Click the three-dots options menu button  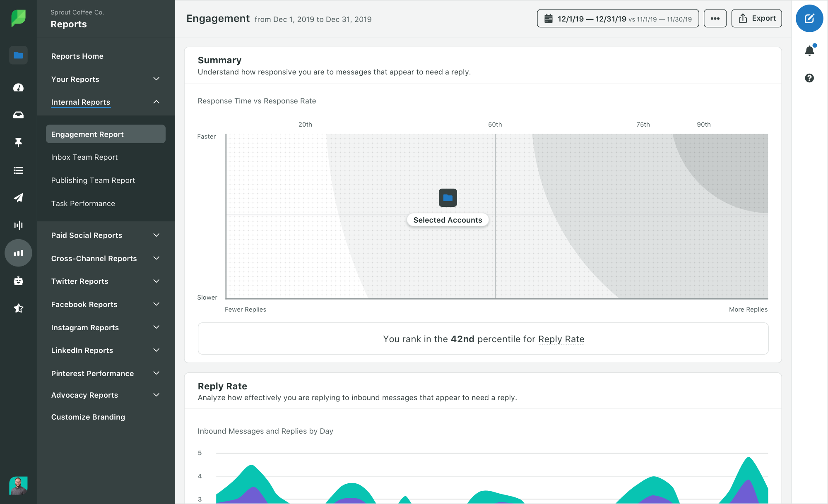pos(716,18)
